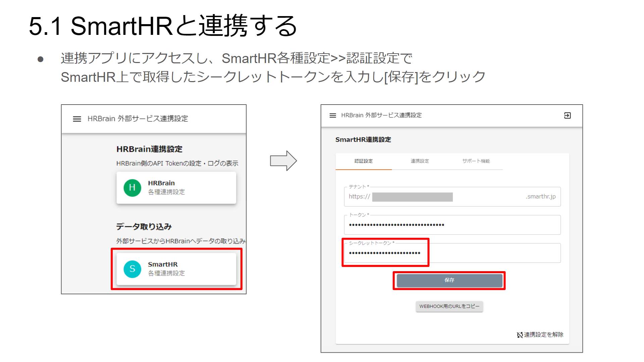
Task: Click the SmartHR連携設定 heading text
Action: pyautogui.click(x=363, y=140)
